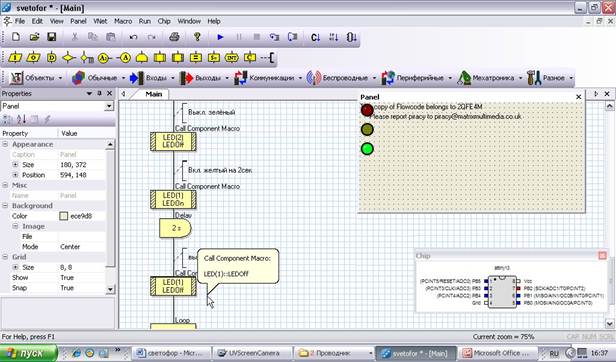Viewport: 616px width, 362px height.
Task: Open the Macro menu
Action: pyautogui.click(x=123, y=21)
